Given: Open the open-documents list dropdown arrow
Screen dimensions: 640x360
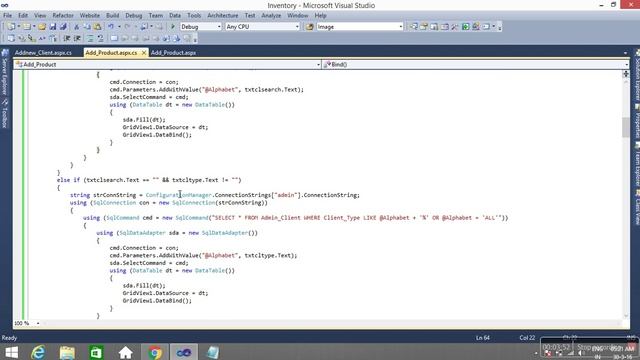Looking at the screenshot, I should (x=625, y=53).
